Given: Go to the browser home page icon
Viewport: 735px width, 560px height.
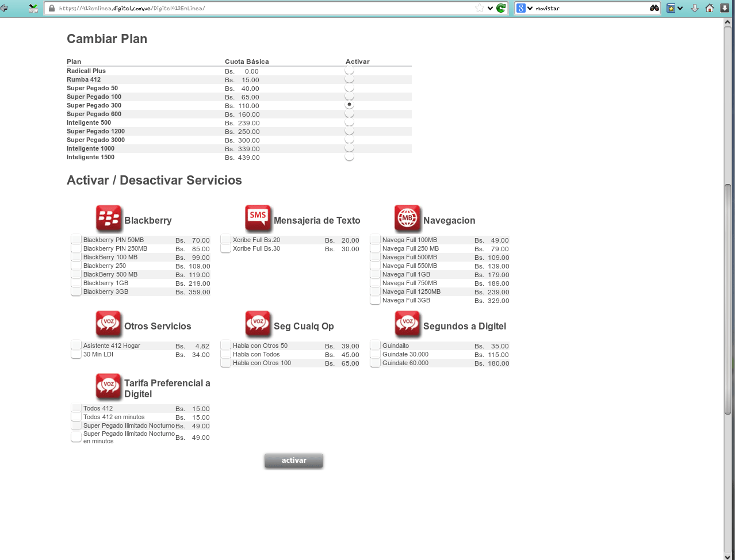Looking at the screenshot, I should click(x=710, y=8).
